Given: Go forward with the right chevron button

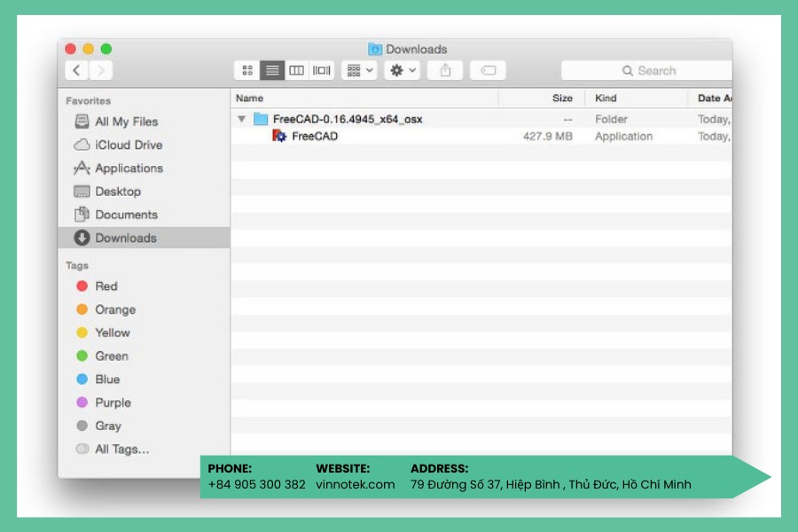Looking at the screenshot, I should [x=101, y=70].
